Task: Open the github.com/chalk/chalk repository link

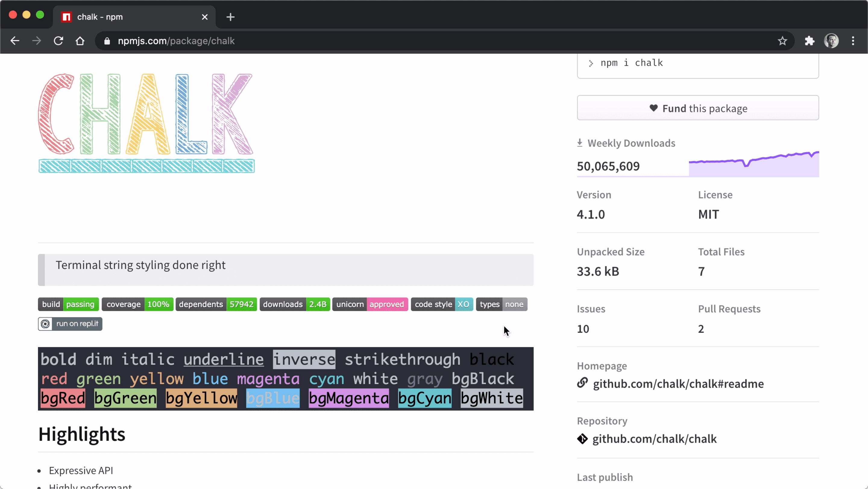Action: click(x=654, y=439)
